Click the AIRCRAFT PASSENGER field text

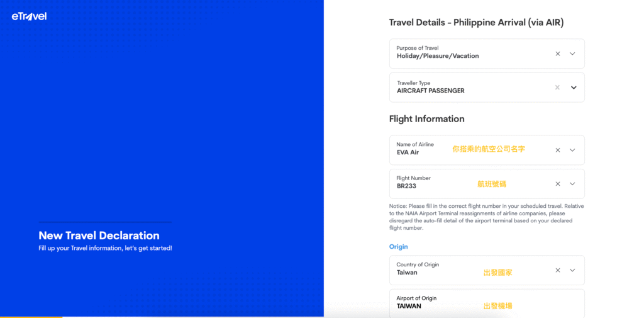(430, 91)
